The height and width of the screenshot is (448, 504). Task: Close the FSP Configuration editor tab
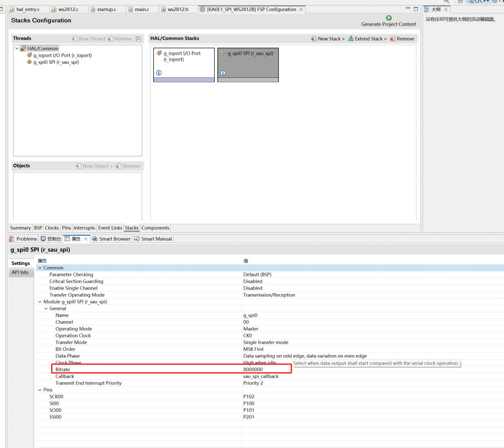point(301,10)
